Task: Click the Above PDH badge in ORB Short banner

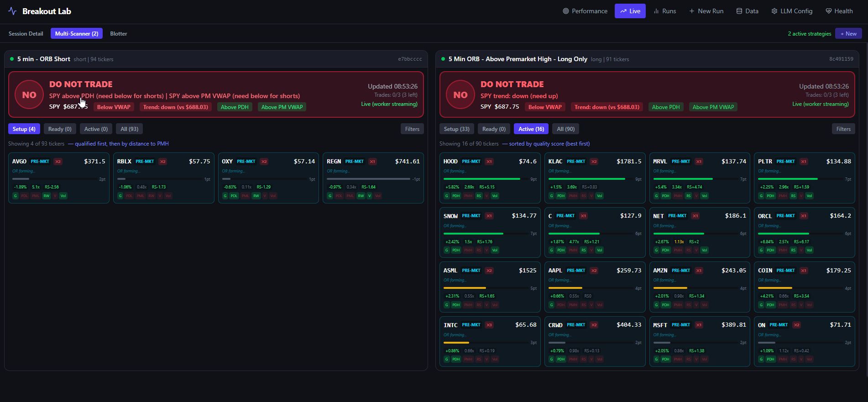Action: click(235, 107)
